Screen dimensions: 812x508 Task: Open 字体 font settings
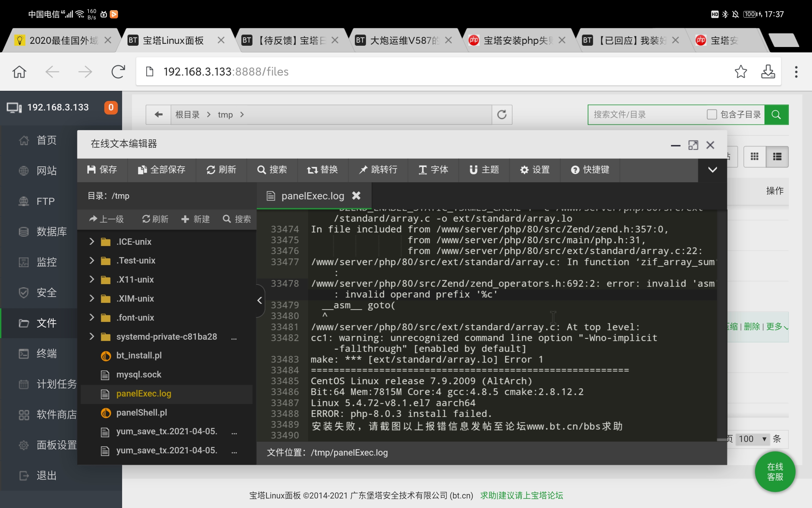[433, 170]
